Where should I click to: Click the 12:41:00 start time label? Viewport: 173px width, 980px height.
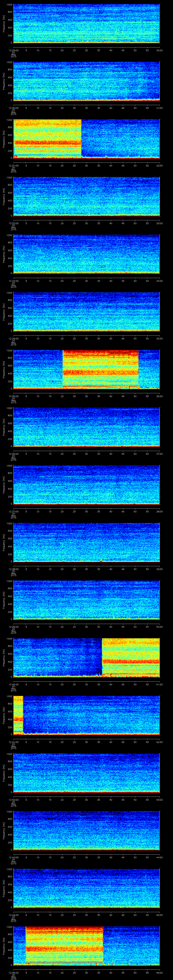[x=13, y=742]
